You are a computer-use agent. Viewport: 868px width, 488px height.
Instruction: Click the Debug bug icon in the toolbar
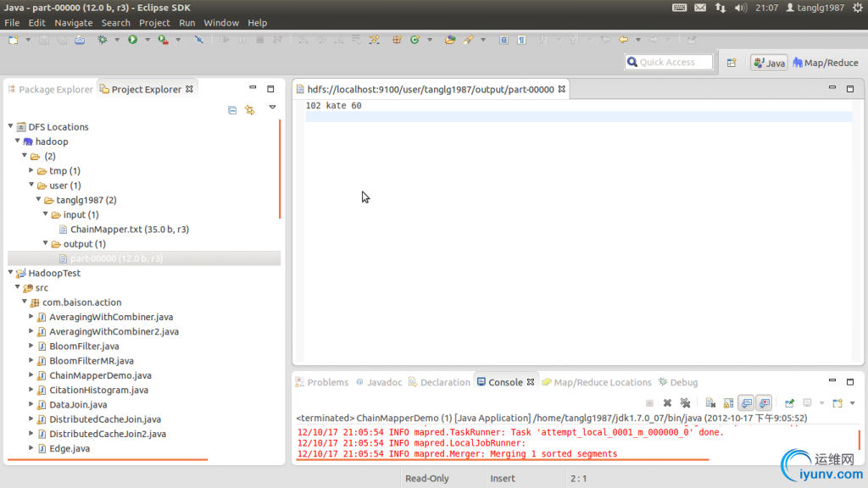tap(103, 40)
